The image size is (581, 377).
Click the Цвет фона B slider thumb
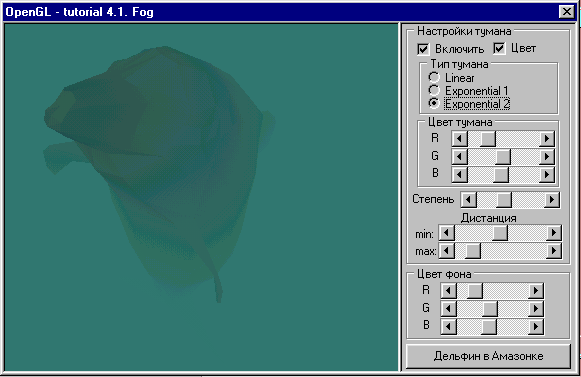tap(489, 327)
